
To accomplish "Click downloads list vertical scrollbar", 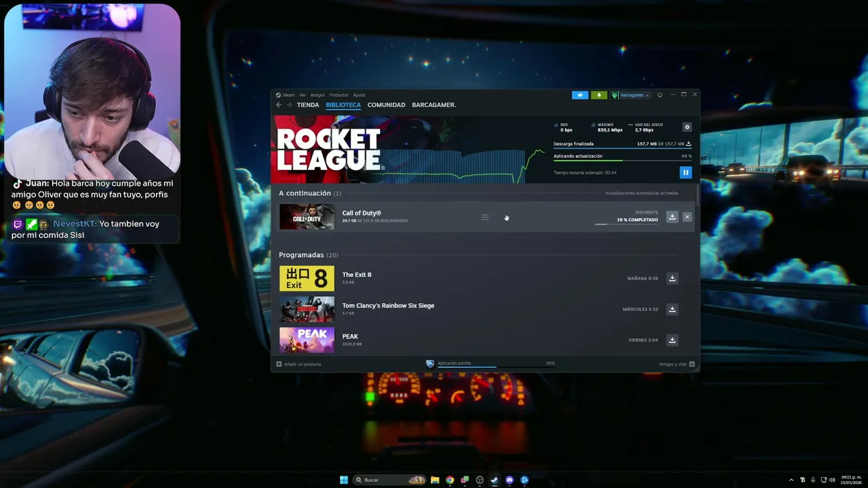I will 697,195.
